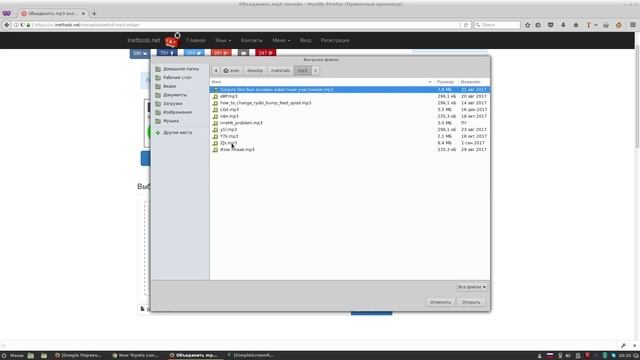
Task: Click the Pinterest share button
Action: coord(266,53)
